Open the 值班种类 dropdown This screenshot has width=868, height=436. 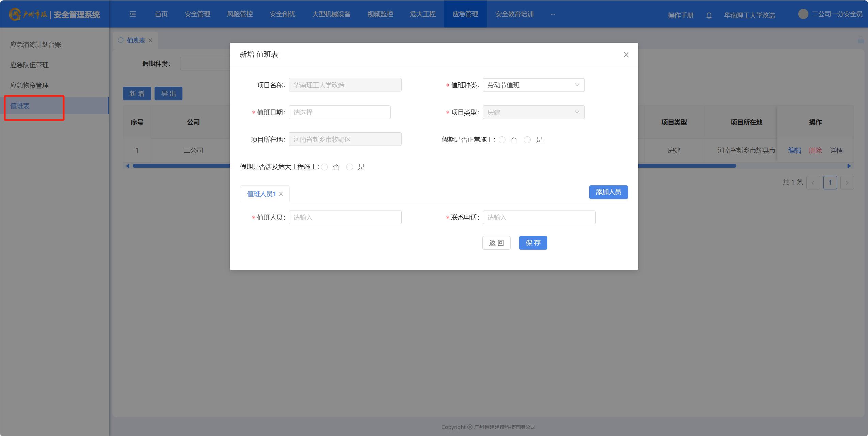(533, 85)
